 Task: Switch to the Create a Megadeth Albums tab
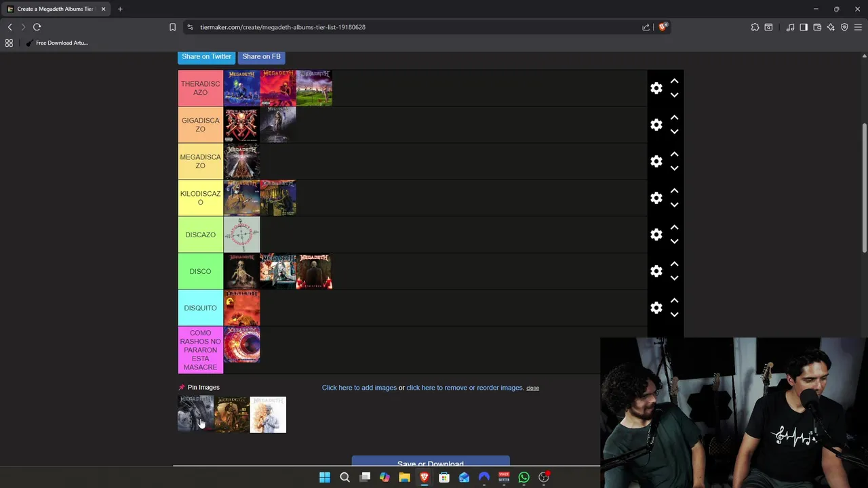coord(55,9)
